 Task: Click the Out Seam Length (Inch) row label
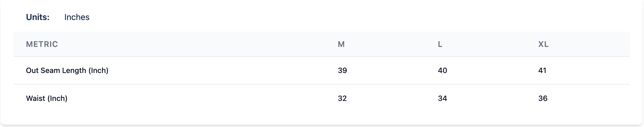(67, 70)
